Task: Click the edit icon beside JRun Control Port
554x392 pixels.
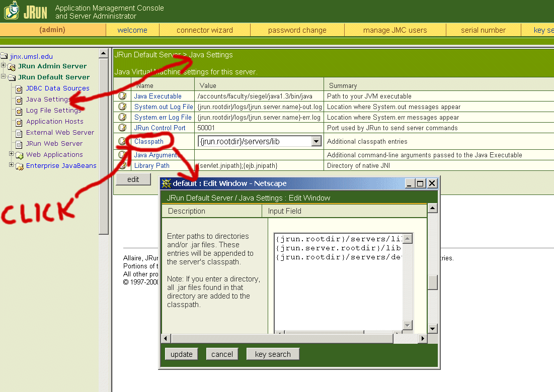Action: [122, 128]
